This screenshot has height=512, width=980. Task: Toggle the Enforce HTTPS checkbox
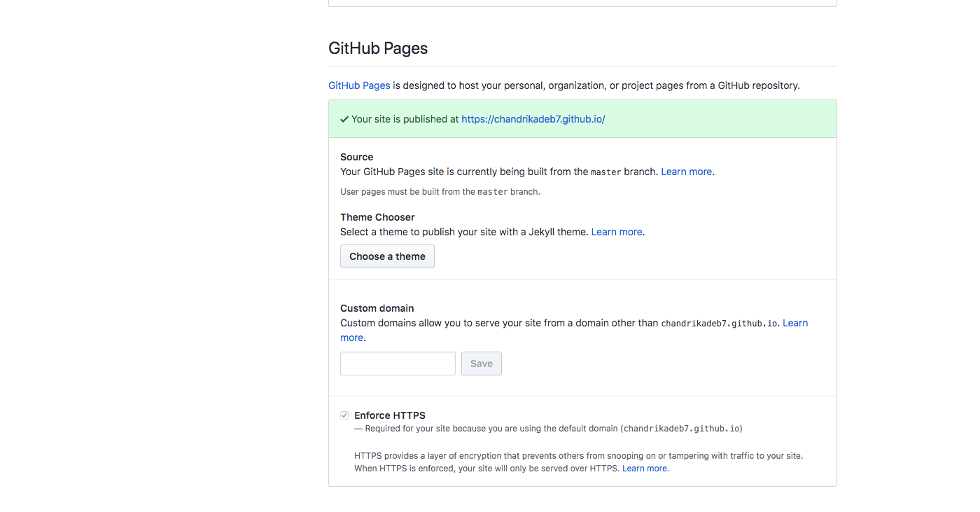pyautogui.click(x=344, y=415)
